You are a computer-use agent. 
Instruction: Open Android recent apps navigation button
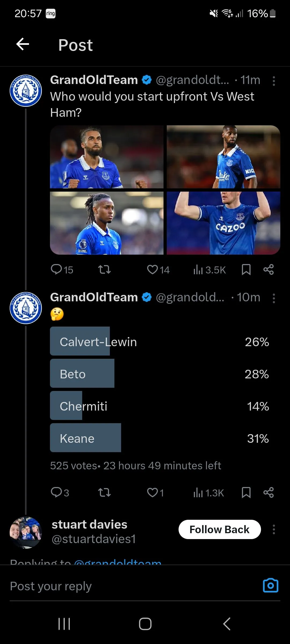coord(64,624)
